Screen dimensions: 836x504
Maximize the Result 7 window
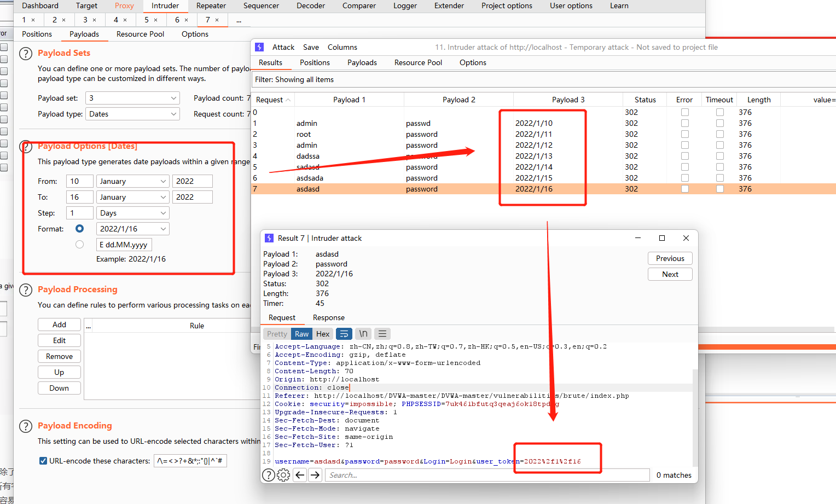(x=662, y=238)
